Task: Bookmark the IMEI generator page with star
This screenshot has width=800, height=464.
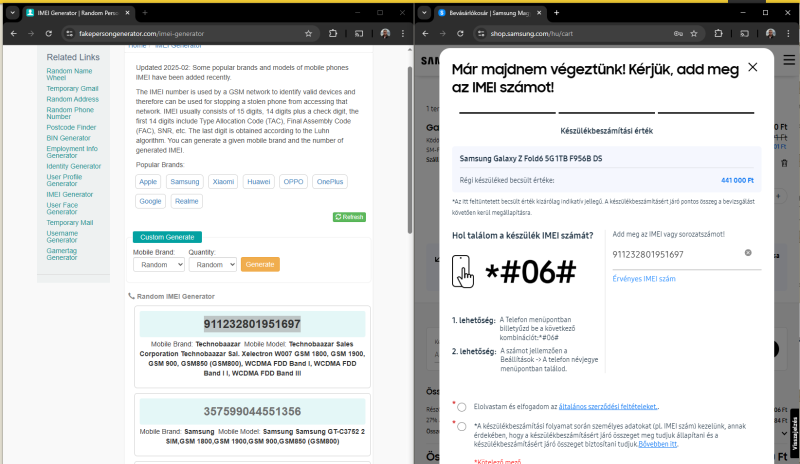Action: point(308,34)
